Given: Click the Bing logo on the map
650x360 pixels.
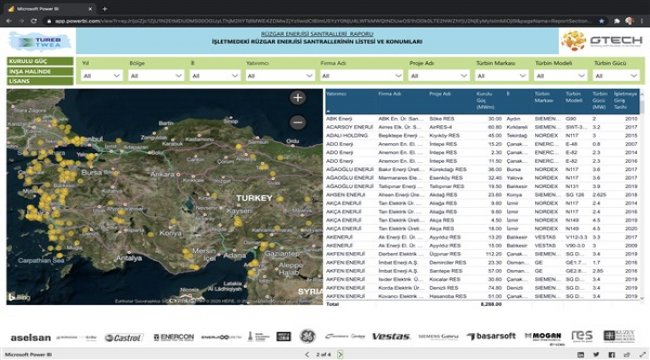Looking at the screenshot, I should [x=19, y=297].
